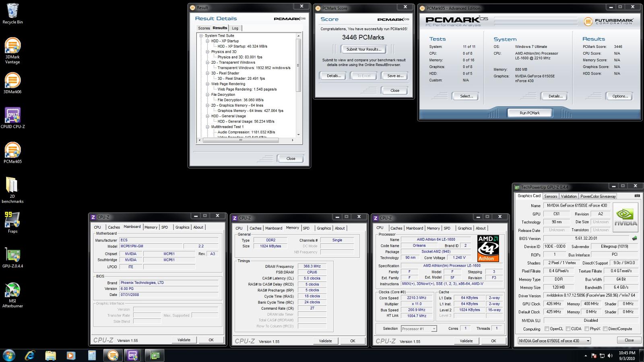Click the Save as button
Screen dimensions: 644x362
[x=395, y=76]
